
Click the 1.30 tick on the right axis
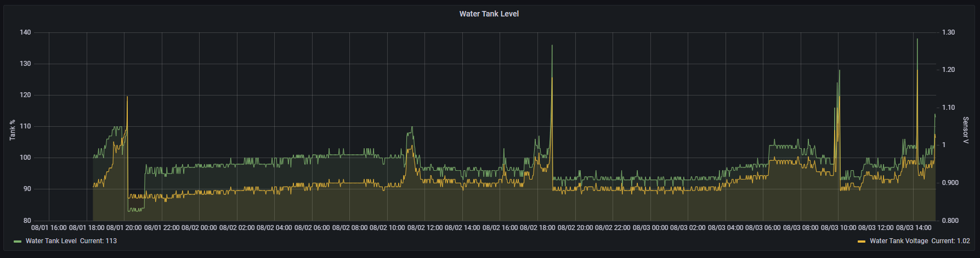(948, 32)
